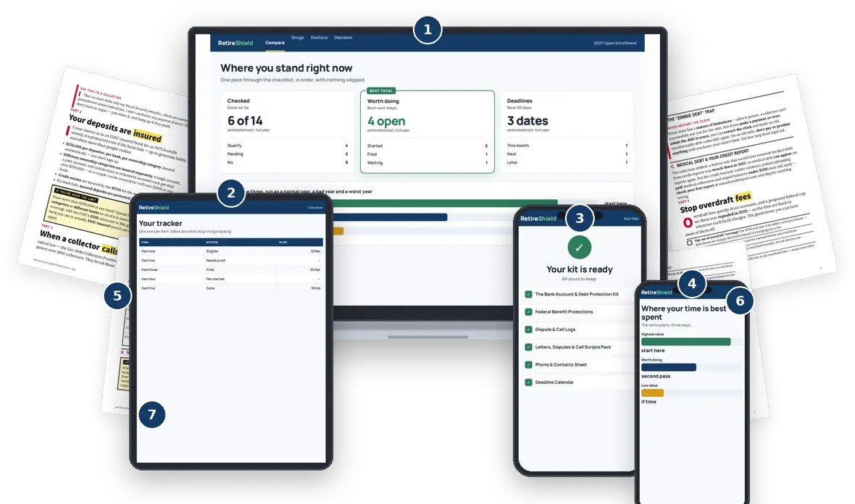Select the "Item five" row in the tracker

(x=230, y=288)
